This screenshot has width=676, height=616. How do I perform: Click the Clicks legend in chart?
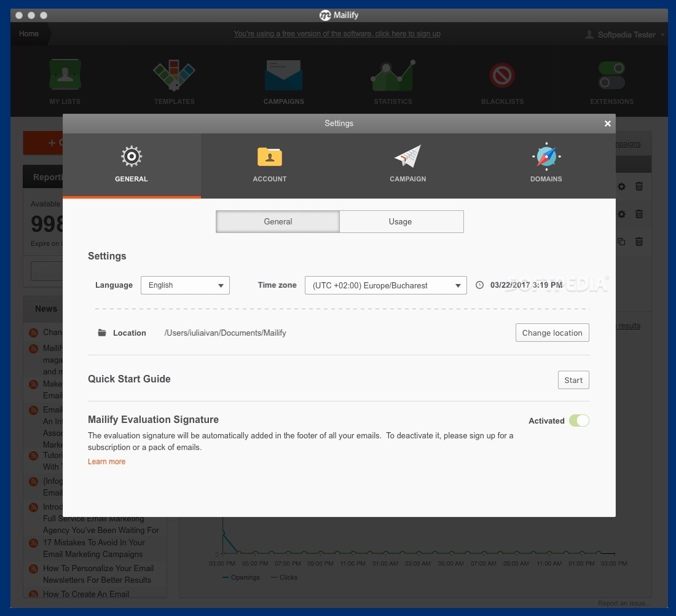[x=284, y=577]
